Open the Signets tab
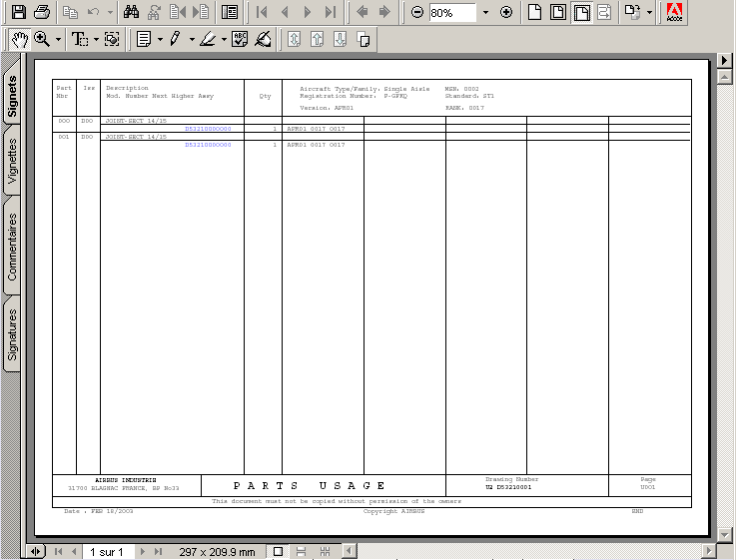736x560 pixels. (x=12, y=96)
